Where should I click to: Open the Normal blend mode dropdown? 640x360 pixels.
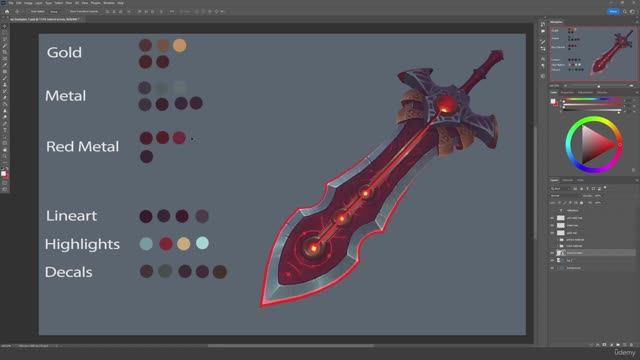[564, 196]
